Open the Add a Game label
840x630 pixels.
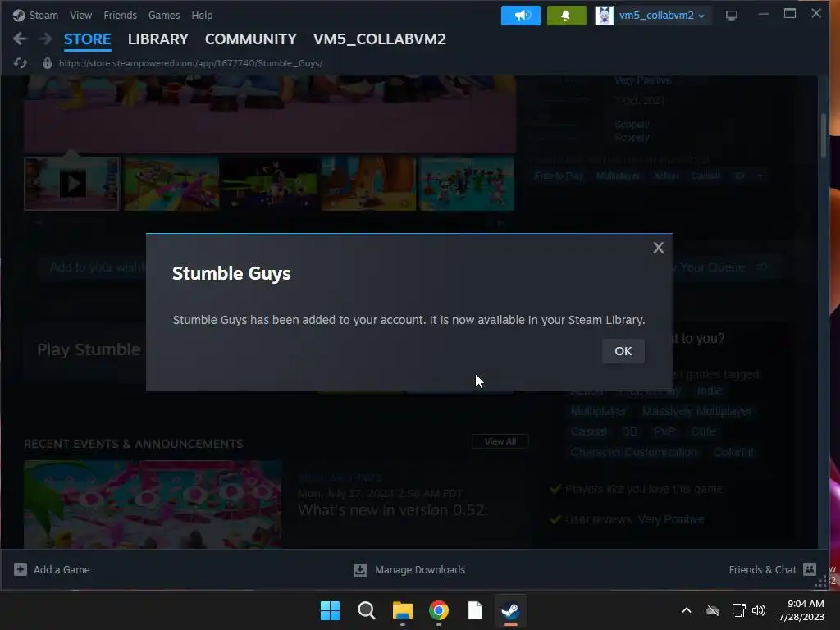coord(62,570)
